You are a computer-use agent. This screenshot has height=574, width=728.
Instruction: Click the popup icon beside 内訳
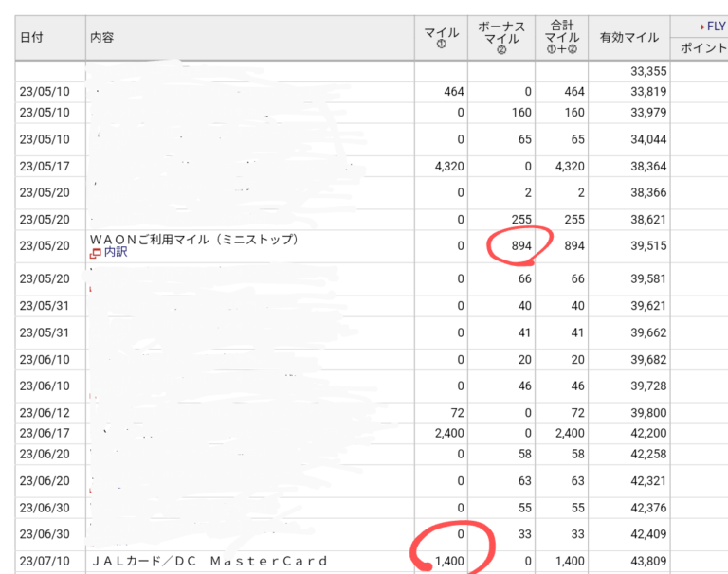tap(95, 254)
